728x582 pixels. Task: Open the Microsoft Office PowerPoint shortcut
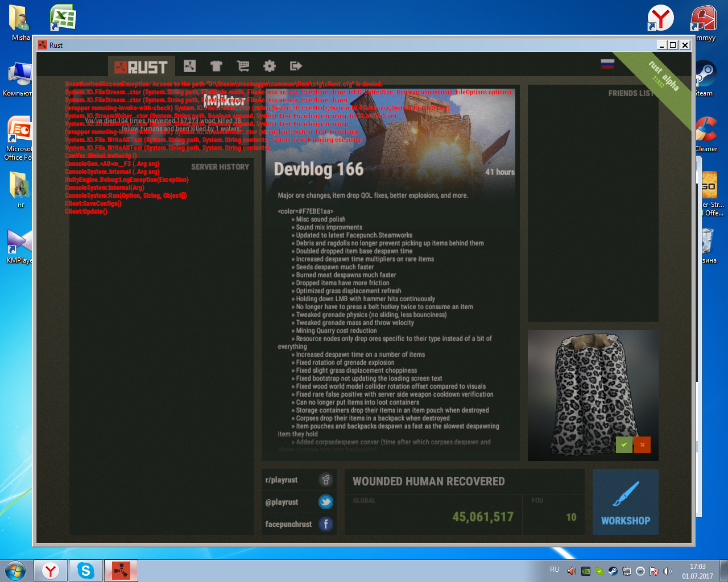[19, 138]
